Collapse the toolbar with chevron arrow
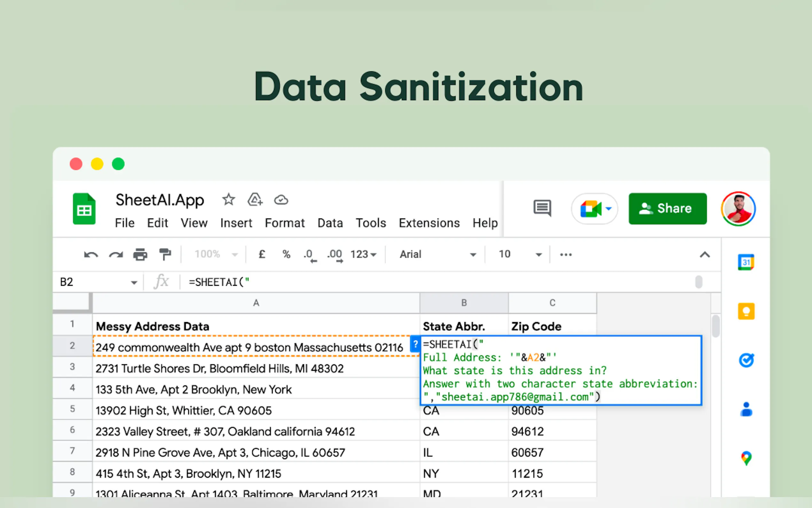812x508 pixels. click(705, 255)
